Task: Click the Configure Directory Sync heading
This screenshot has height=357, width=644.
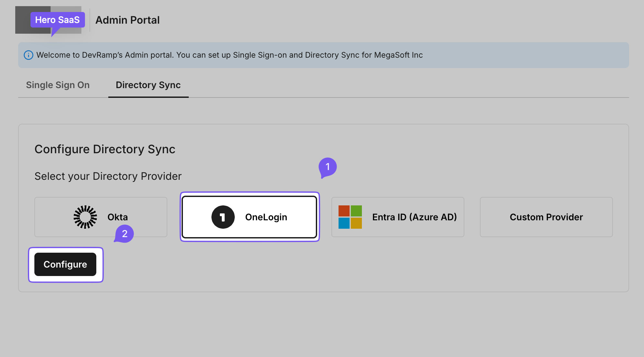Action: point(105,149)
